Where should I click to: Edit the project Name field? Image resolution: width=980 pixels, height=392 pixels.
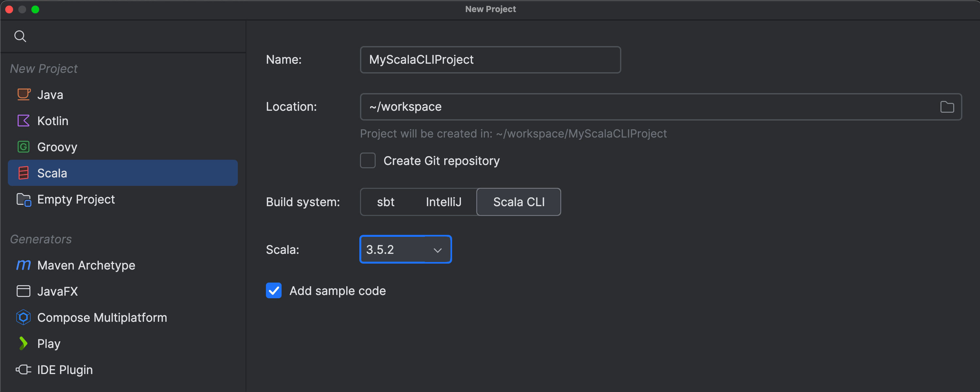pos(490,59)
